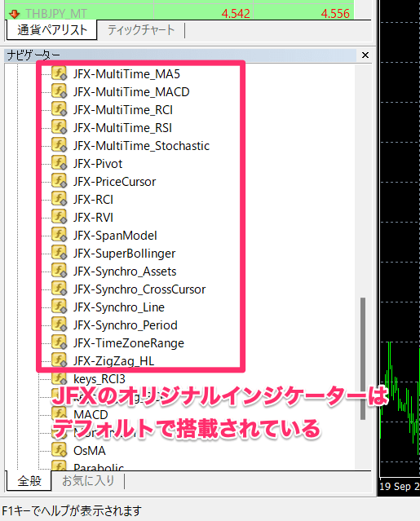Select the JFX-SpanModel indicator name

click(115, 236)
